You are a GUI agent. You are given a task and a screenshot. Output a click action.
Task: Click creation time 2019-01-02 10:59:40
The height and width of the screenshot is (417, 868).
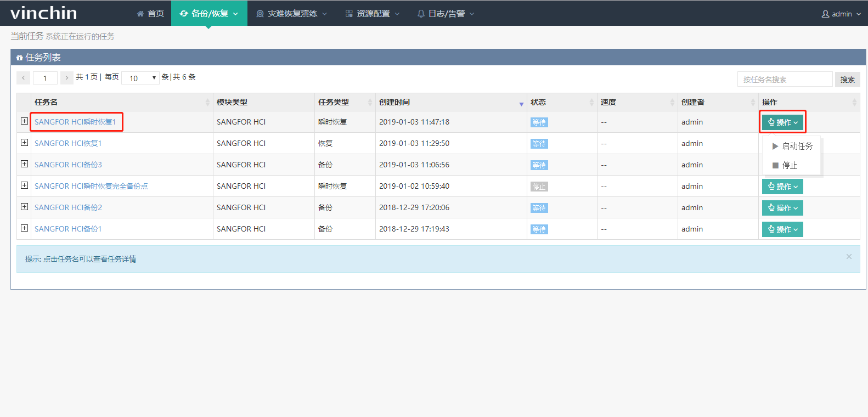pos(414,186)
